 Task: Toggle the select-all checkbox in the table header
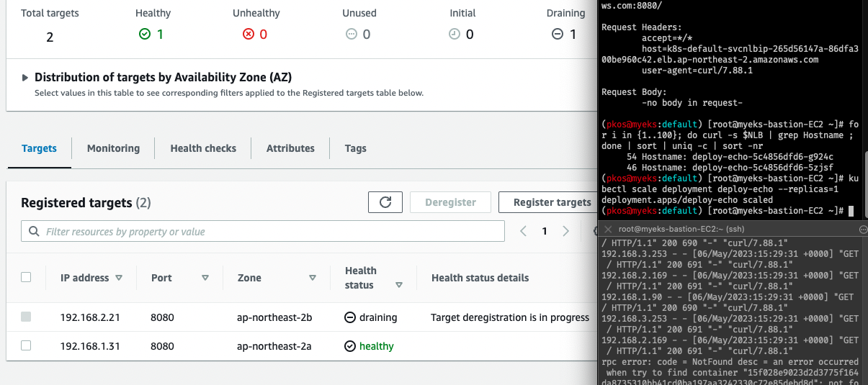[26, 277]
